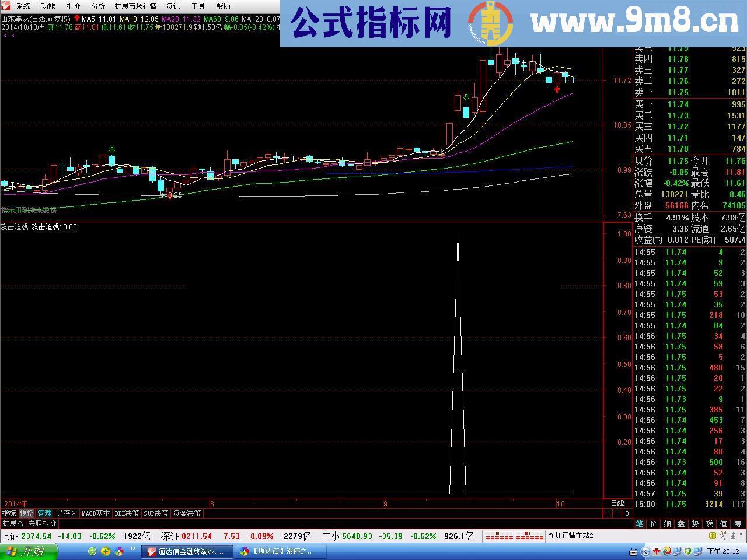Switch to the DDE决策 indicator
This screenshot has height=560, width=747.
(127, 513)
